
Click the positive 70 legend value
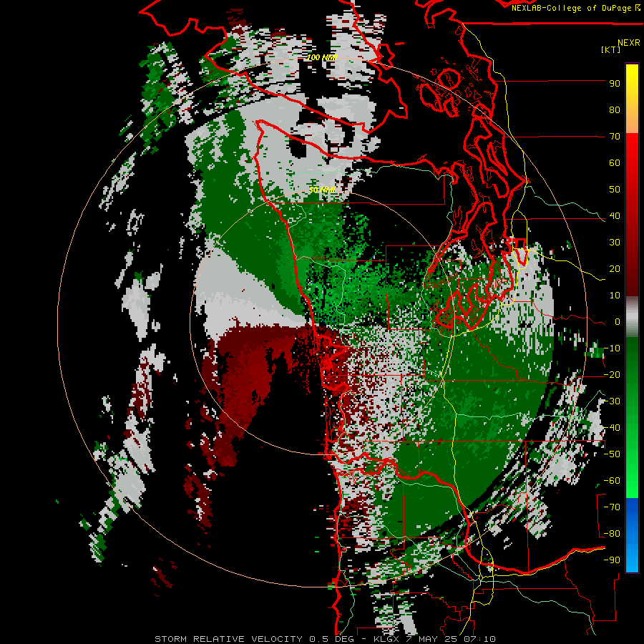(x=615, y=137)
